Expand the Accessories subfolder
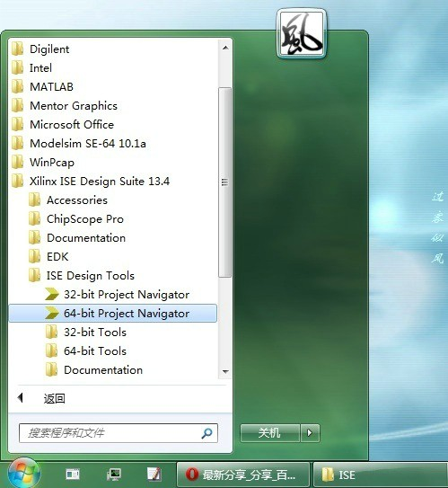 tap(113, 200)
